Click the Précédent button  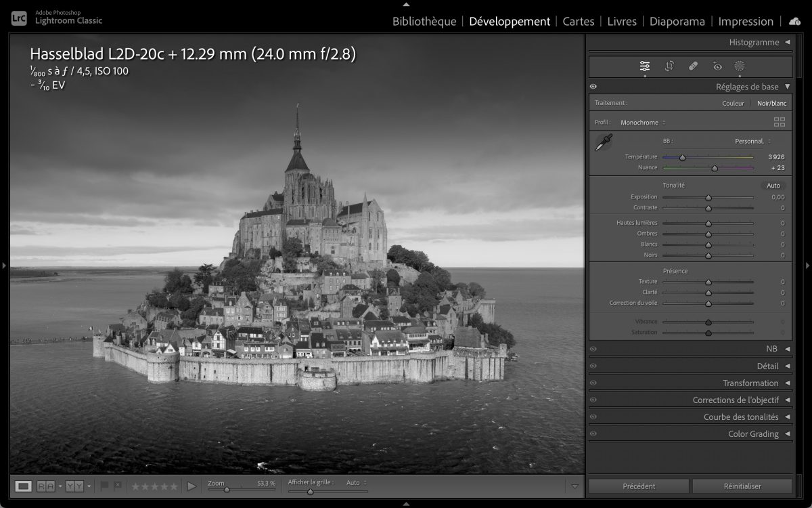pos(638,486)
